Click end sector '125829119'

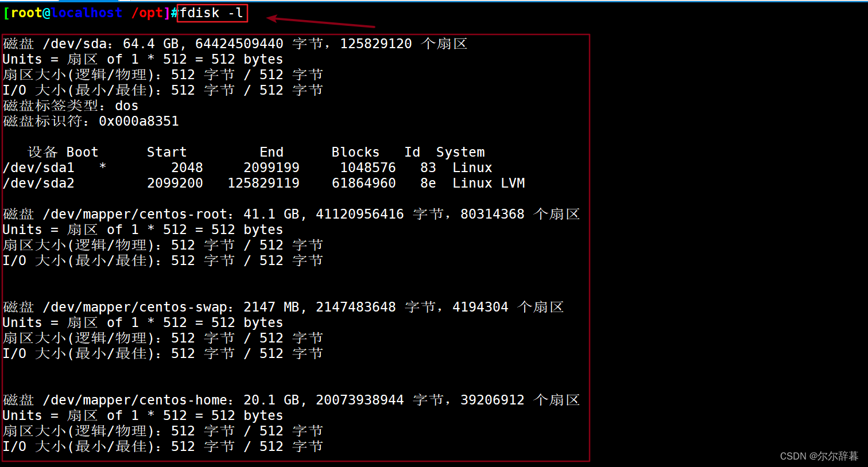point(263,183)
